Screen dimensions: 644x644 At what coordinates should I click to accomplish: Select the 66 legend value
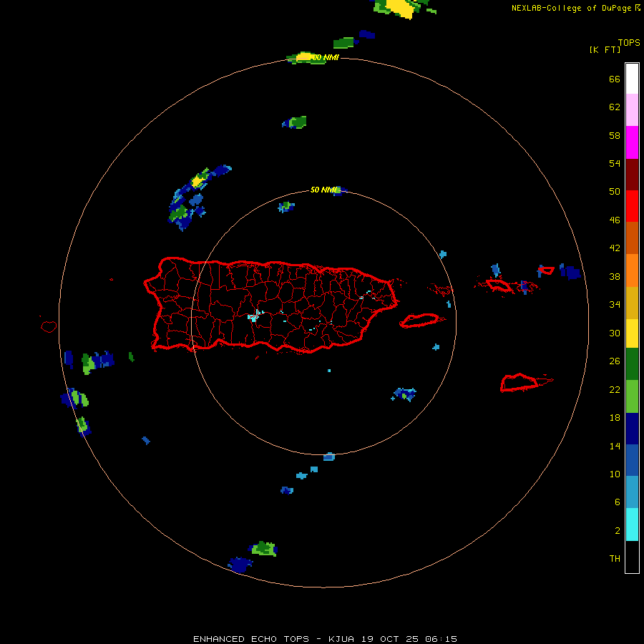(x=615, y=79)
